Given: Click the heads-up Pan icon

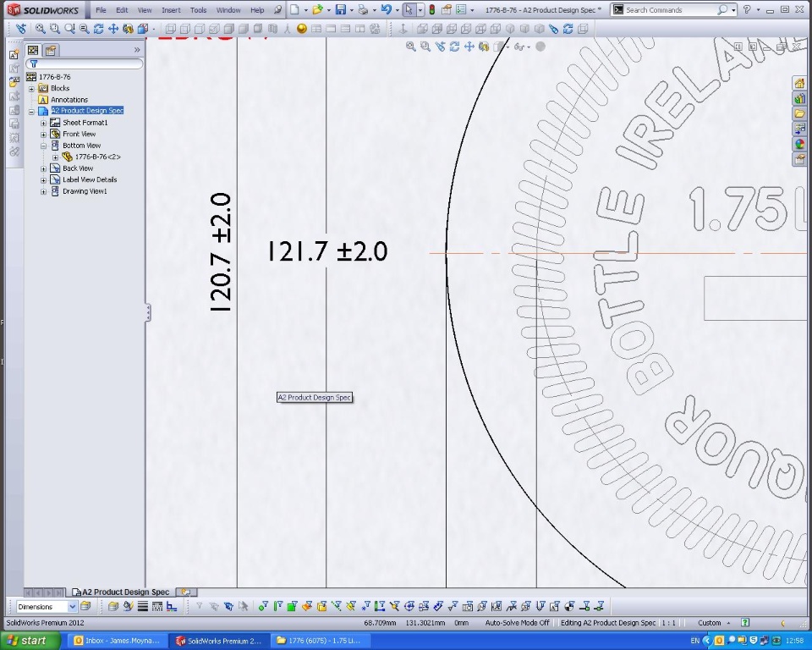Looking at the screenshot, I should pos(469,47).
